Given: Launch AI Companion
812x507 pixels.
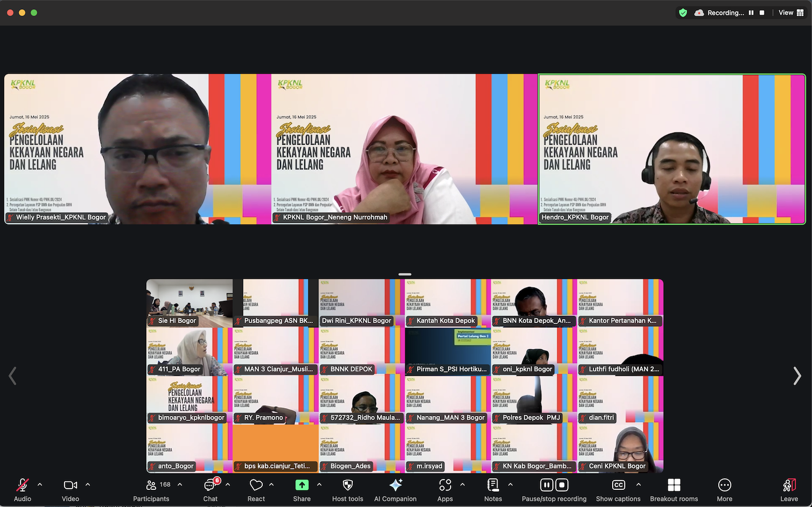Looking at the screenshot, I should coord(395,485).
